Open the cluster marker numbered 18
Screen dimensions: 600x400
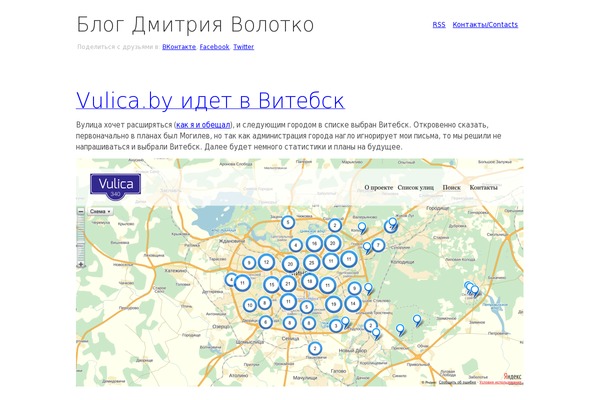pos(310,281)
